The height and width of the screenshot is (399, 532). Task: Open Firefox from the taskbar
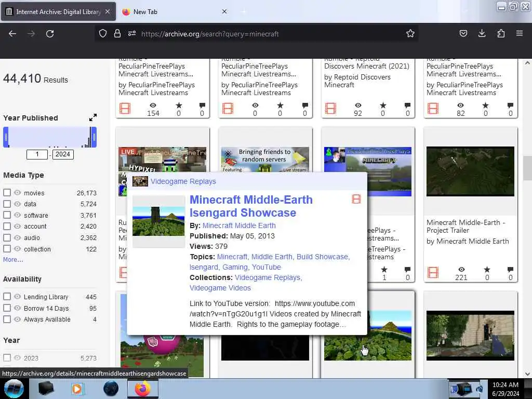(x=143, y=389)
